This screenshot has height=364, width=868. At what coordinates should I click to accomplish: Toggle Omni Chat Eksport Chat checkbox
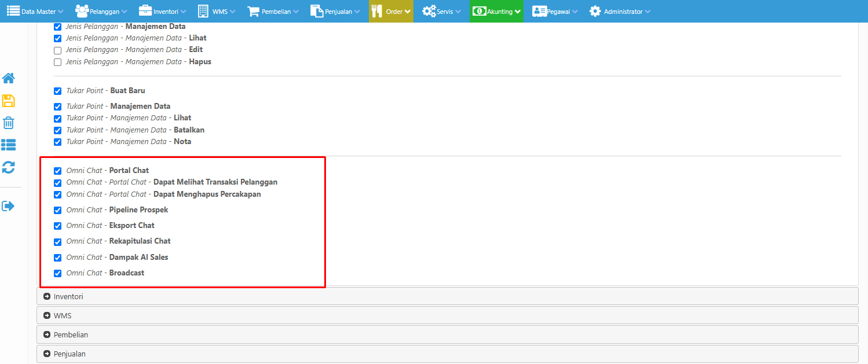pyautogui.click(x=57, y=226)
